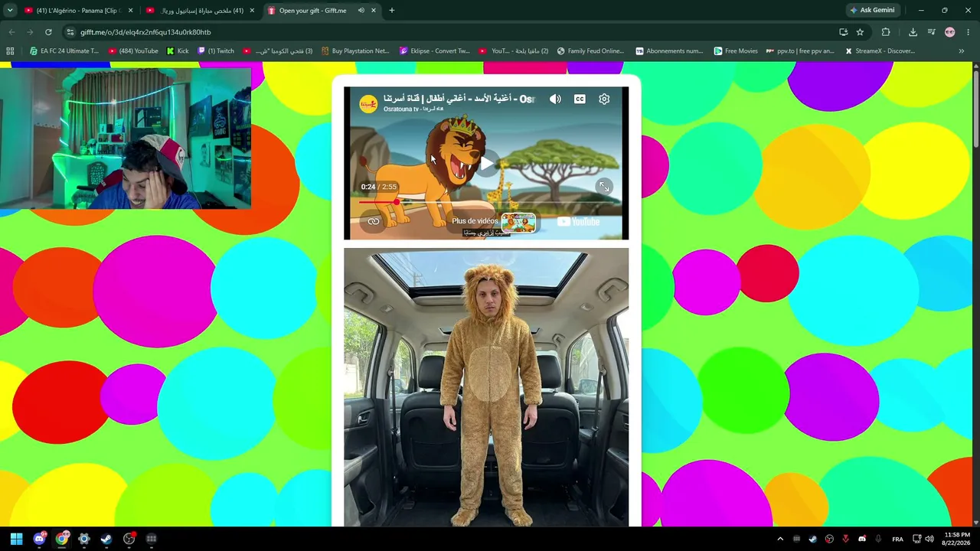Reload the current page
The image size is (980, 551).
[48, 32]
